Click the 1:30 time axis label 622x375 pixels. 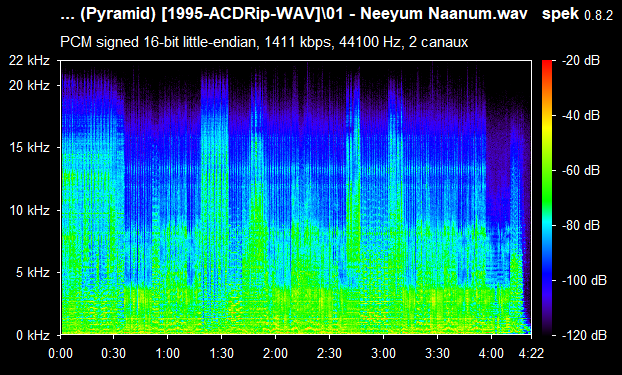[221, 353]
